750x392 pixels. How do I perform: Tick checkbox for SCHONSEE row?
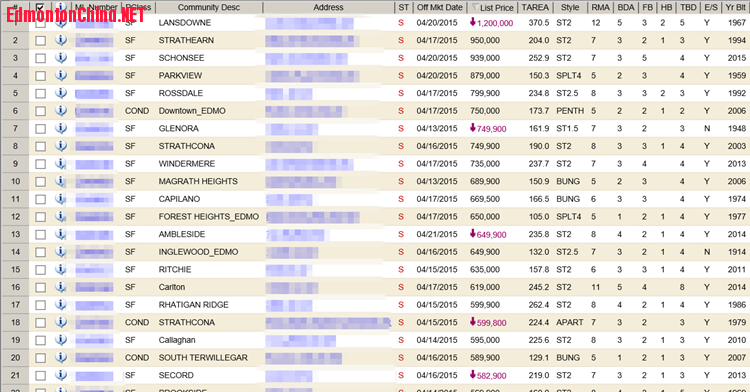pos(41,58)
